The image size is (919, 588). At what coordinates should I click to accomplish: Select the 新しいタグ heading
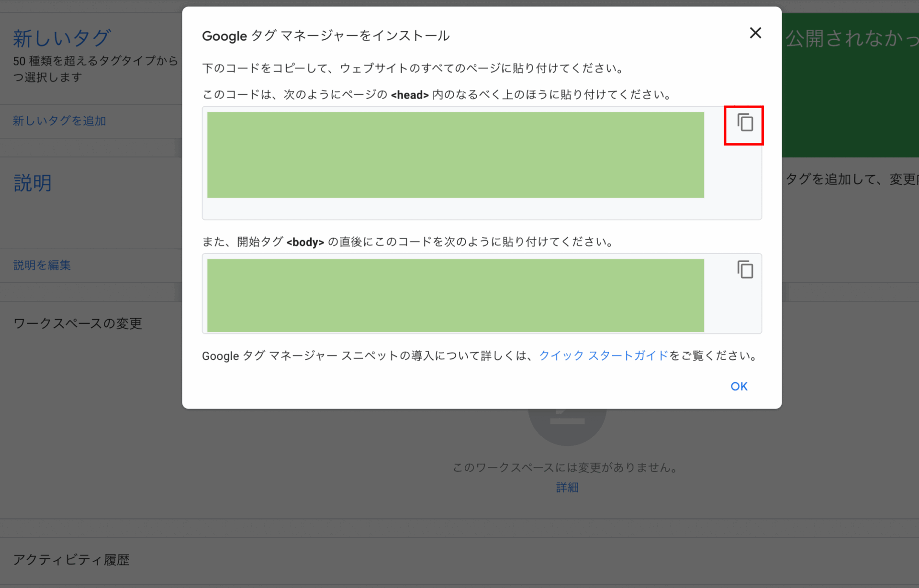62,38
